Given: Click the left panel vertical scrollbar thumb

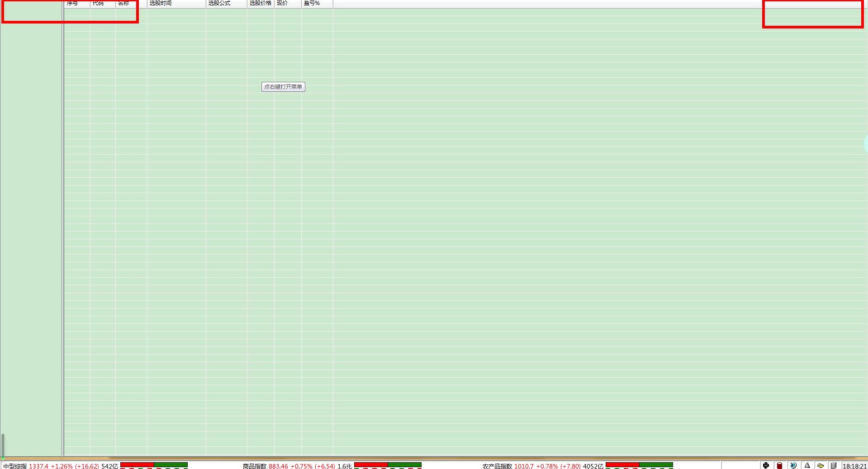Looking at the screenshot, I should point(3,446).
